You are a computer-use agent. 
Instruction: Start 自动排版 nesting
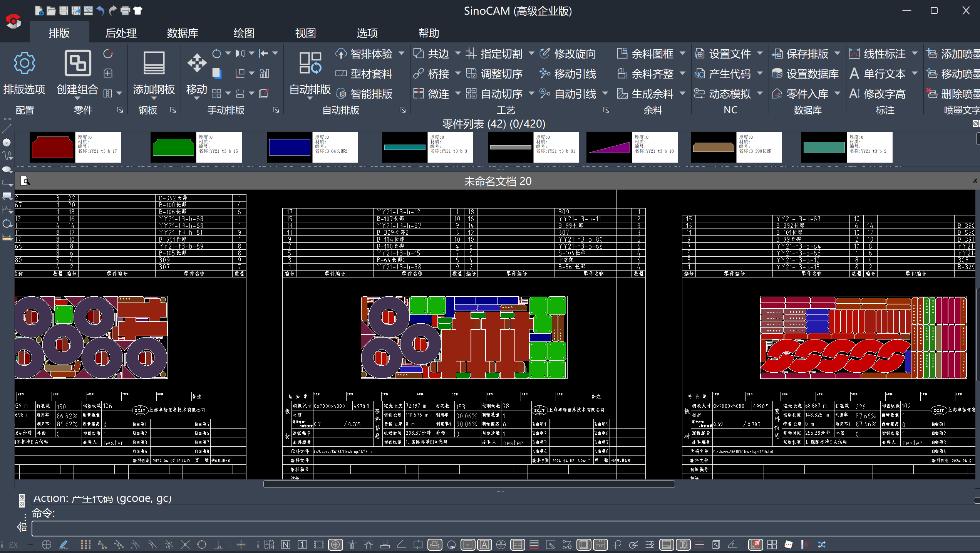click(310, 64)
